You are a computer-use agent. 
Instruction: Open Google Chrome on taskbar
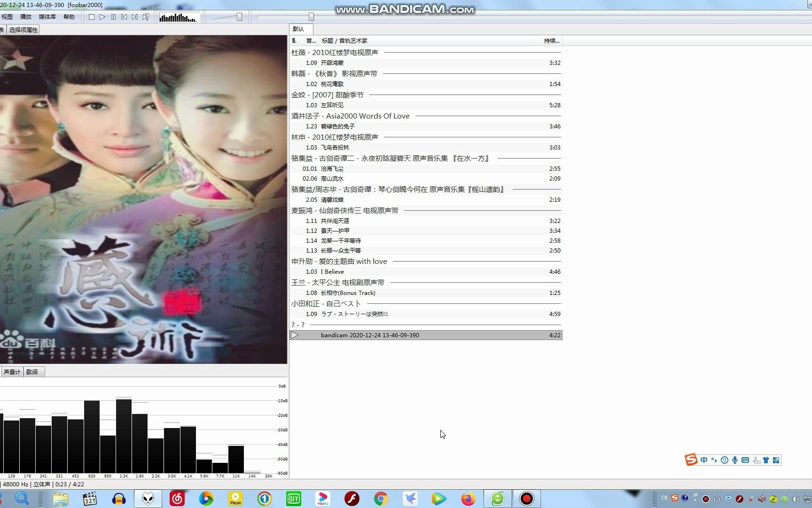pos(381,499)
